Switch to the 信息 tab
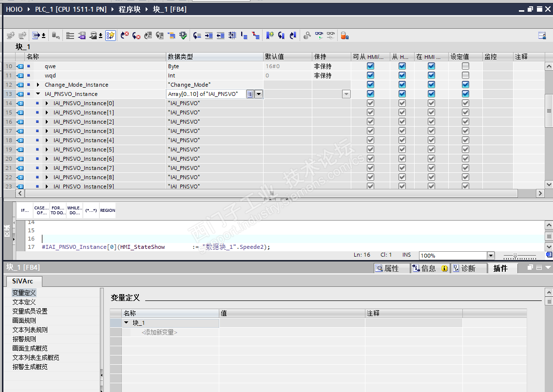553x392 pixels. 430,268
